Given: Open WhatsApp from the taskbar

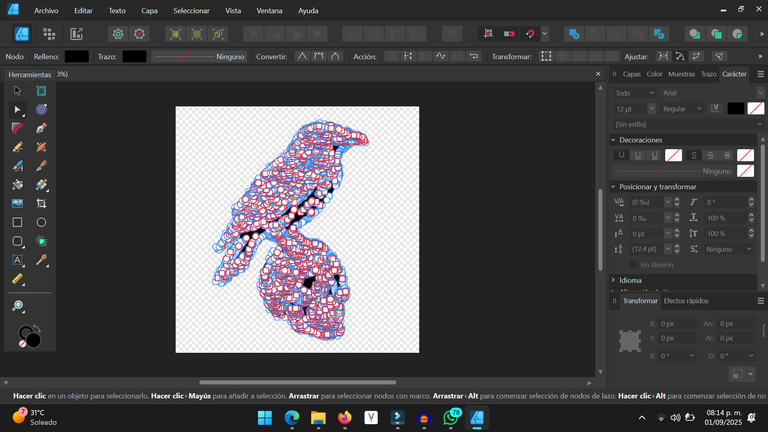Looking at the screenshot, I should tap(451, 418).
